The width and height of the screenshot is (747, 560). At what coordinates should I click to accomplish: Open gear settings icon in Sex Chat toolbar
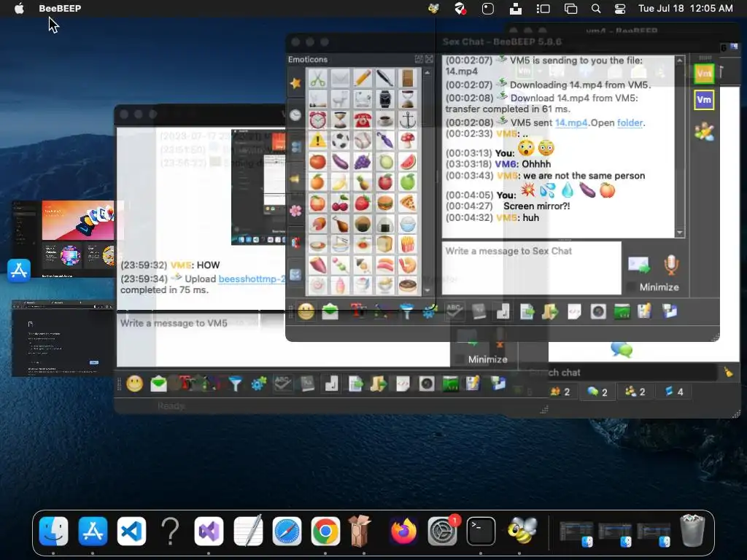430,312
